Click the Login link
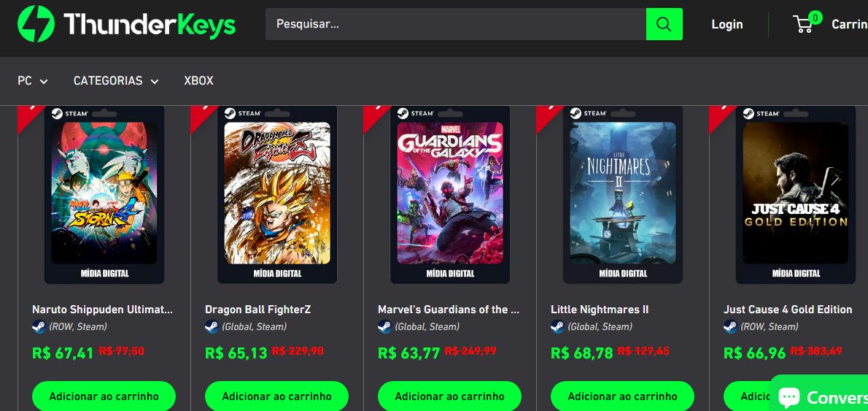 tap(726, 24)
